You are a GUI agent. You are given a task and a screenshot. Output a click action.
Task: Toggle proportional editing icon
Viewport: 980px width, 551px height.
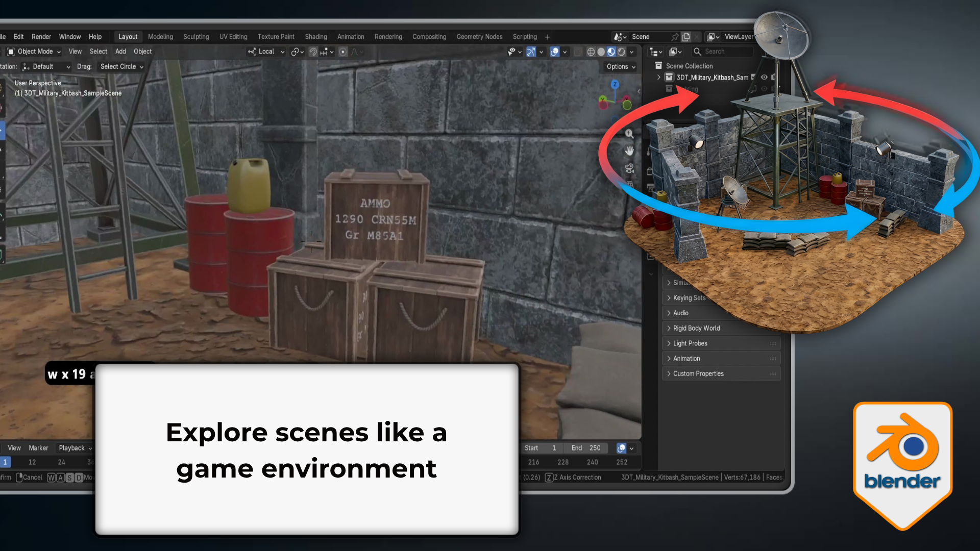click(343, 52)
